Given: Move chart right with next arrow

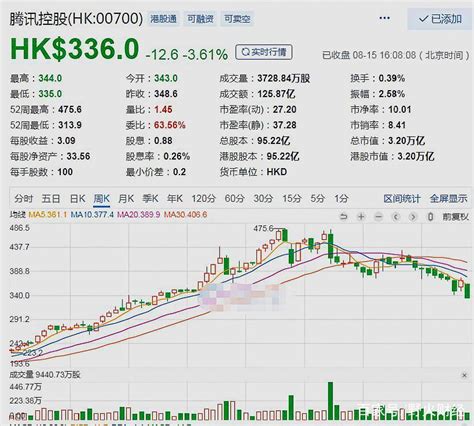Looking at the screenshot, I should coord(413,217).
